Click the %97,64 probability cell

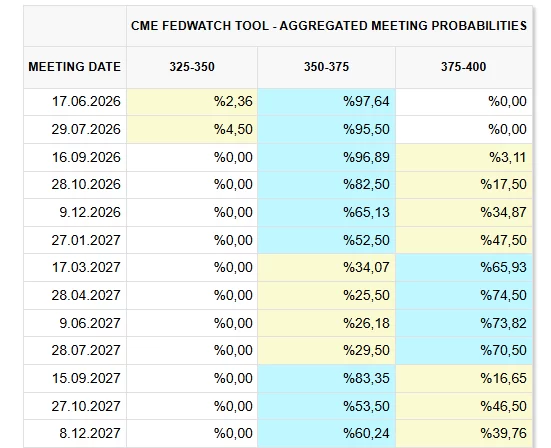click(x=326, y=102)
